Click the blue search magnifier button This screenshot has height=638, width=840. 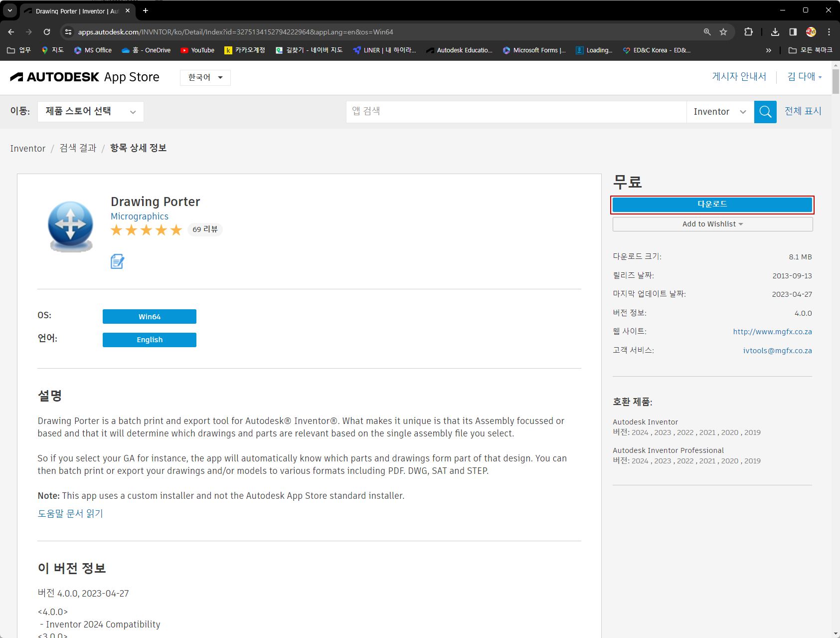pyautogui.click(x=765, y=112)
